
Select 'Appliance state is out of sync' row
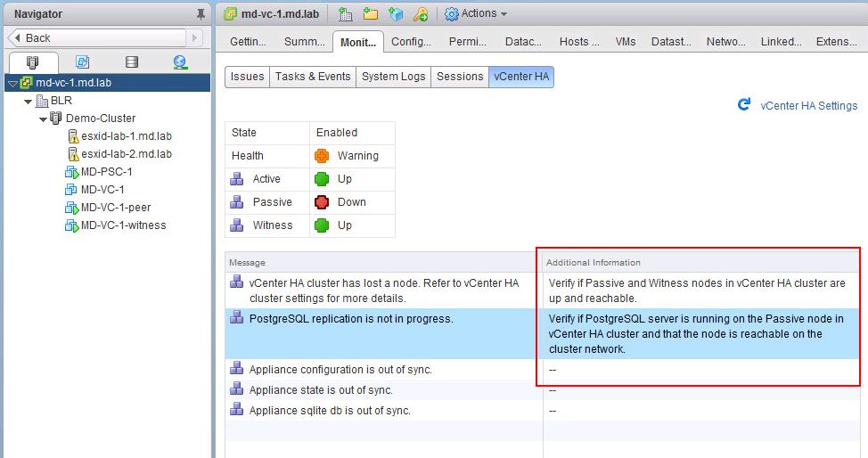click(x=542, y=390)
